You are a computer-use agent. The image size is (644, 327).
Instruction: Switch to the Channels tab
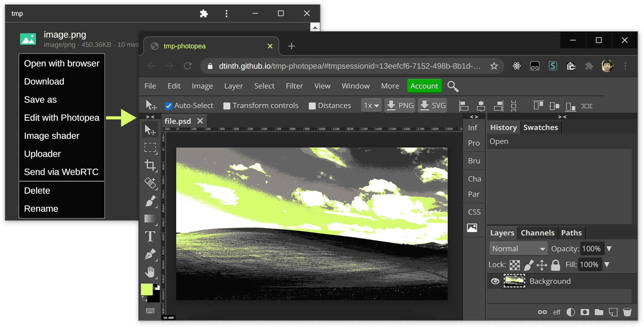point(537,233)
